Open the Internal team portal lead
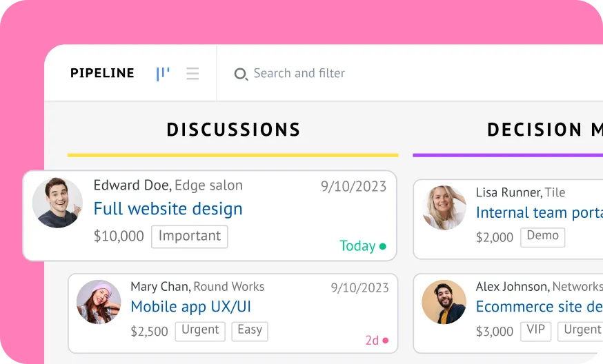 point(539,212)
